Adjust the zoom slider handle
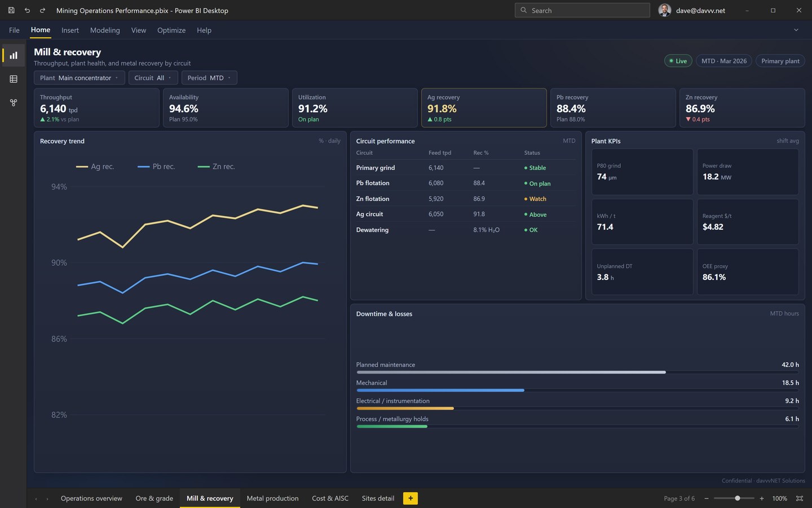812x508 pixels. (738, 498)
